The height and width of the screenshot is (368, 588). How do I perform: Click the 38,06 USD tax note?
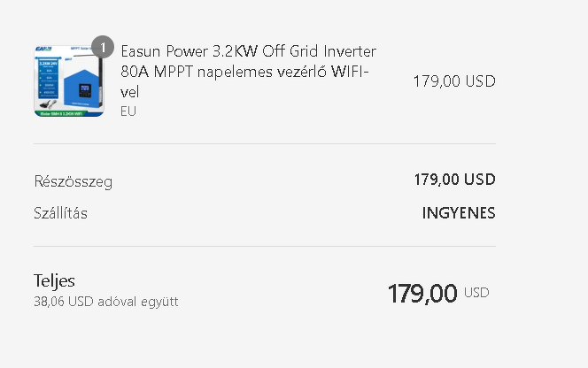pos(106,302)
